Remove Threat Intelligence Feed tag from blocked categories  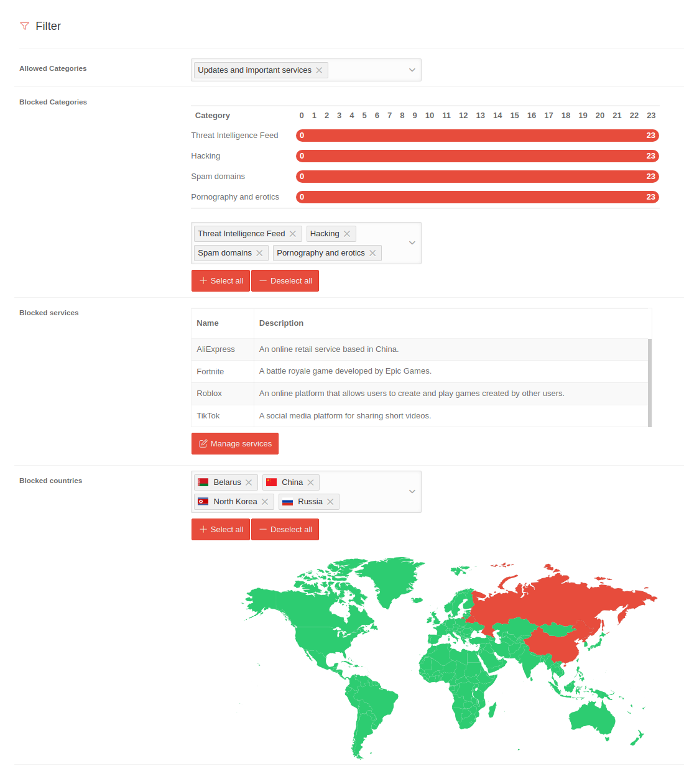tap(293, 234)
